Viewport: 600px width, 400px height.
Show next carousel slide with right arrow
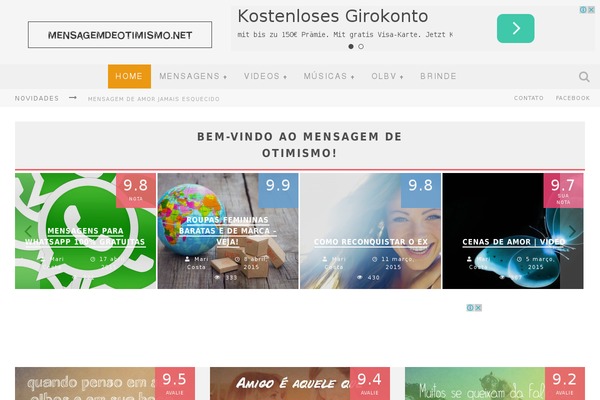coord(572,231)
